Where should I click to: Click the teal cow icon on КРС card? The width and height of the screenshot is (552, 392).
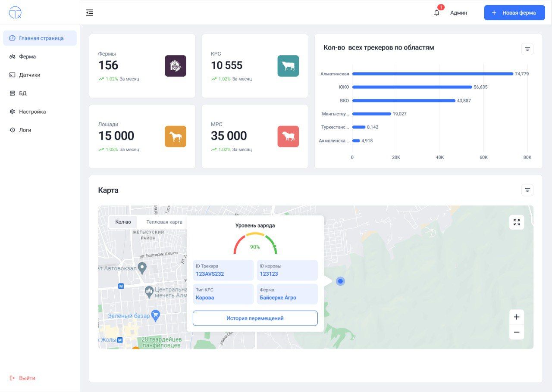(288, 66)
